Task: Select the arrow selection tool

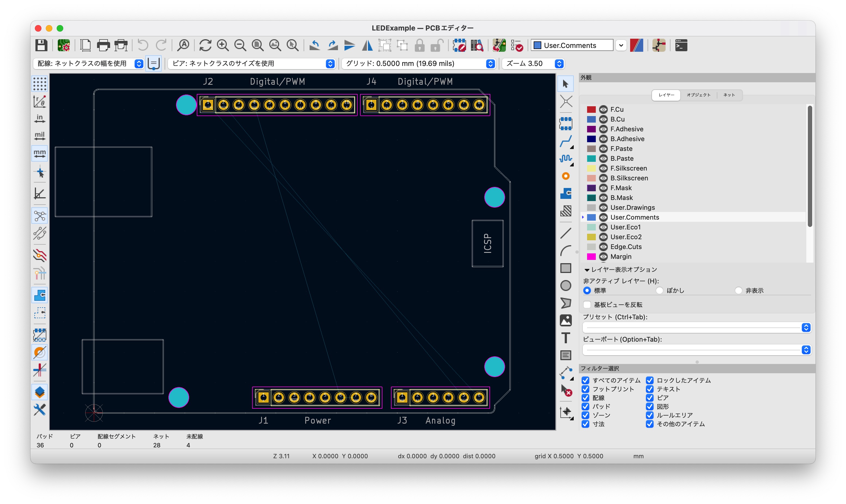Action: (x=566, y=84)
